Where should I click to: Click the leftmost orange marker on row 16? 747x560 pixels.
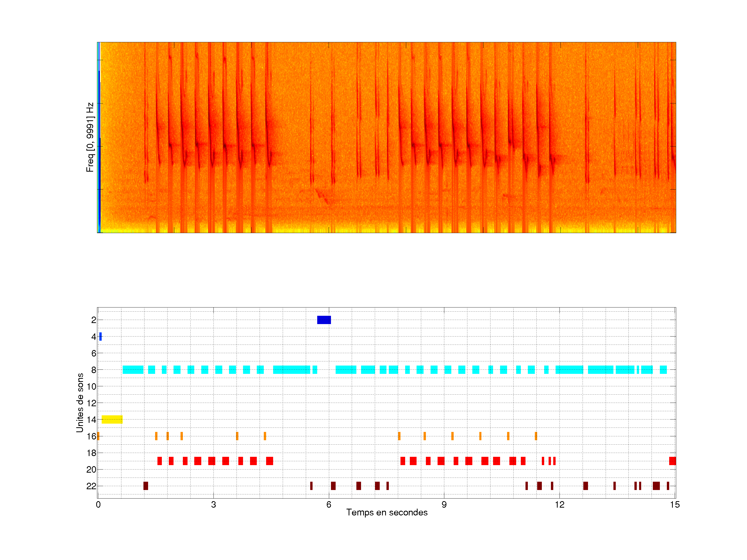[98, 436]
